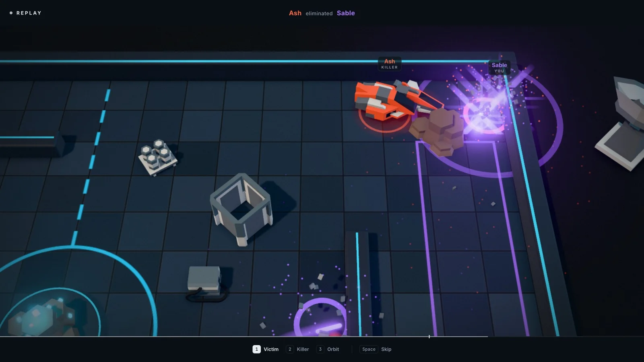The width and height of the screenshot is (644, 362).
Task: Click the number 2 key badge
Action: [290, 349]
